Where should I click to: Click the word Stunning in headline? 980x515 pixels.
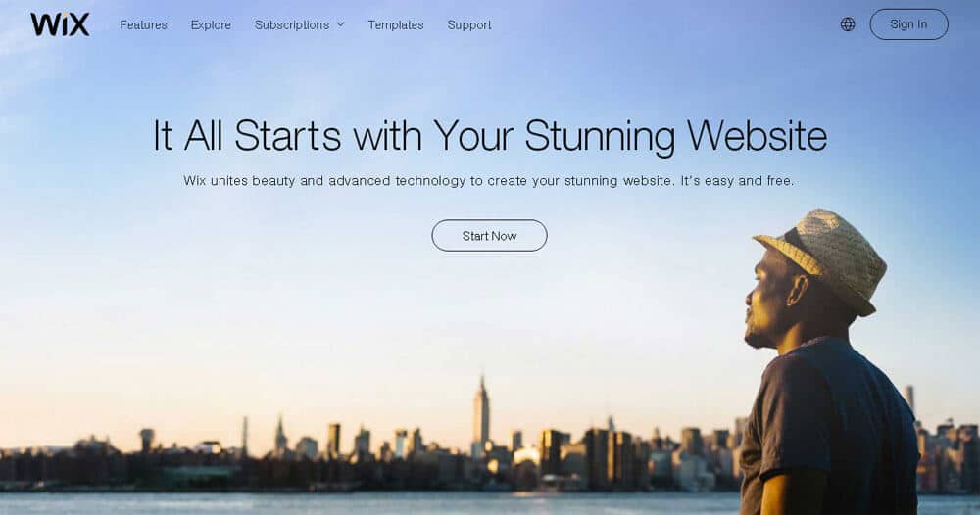tap(600, 135)
